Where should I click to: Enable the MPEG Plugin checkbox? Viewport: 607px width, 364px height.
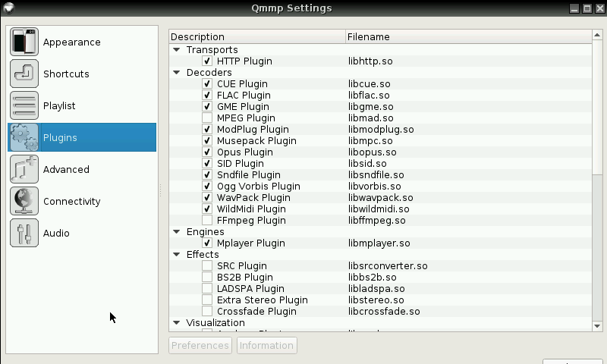(x=207, y=118)
